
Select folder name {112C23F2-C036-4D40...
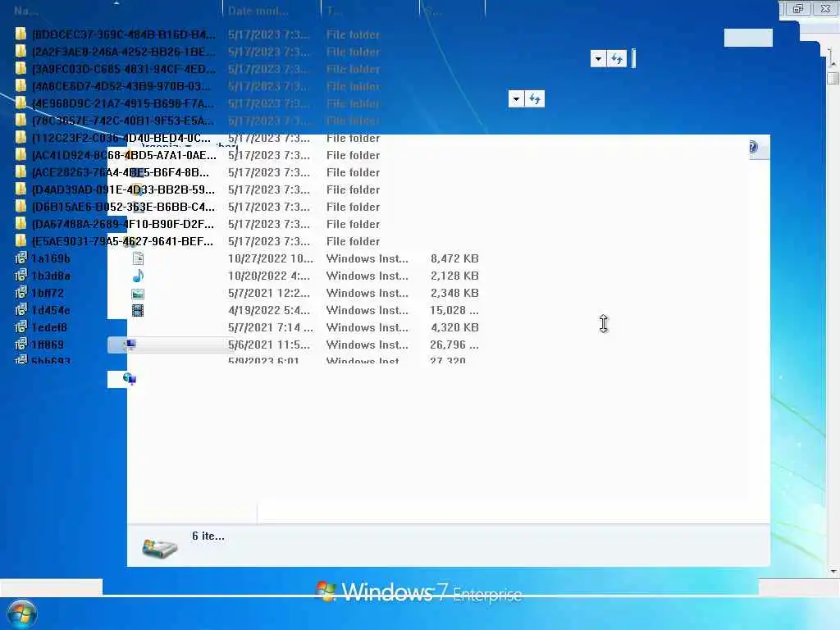121,138
